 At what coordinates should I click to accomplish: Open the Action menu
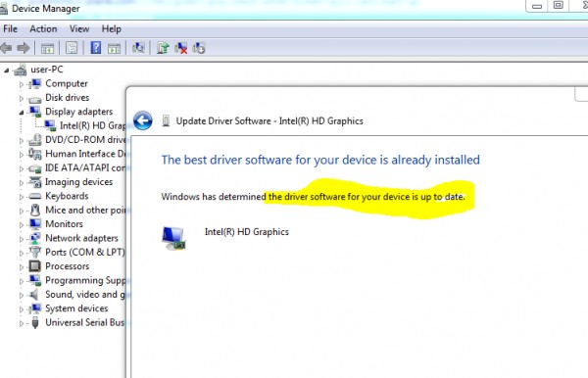43,28
